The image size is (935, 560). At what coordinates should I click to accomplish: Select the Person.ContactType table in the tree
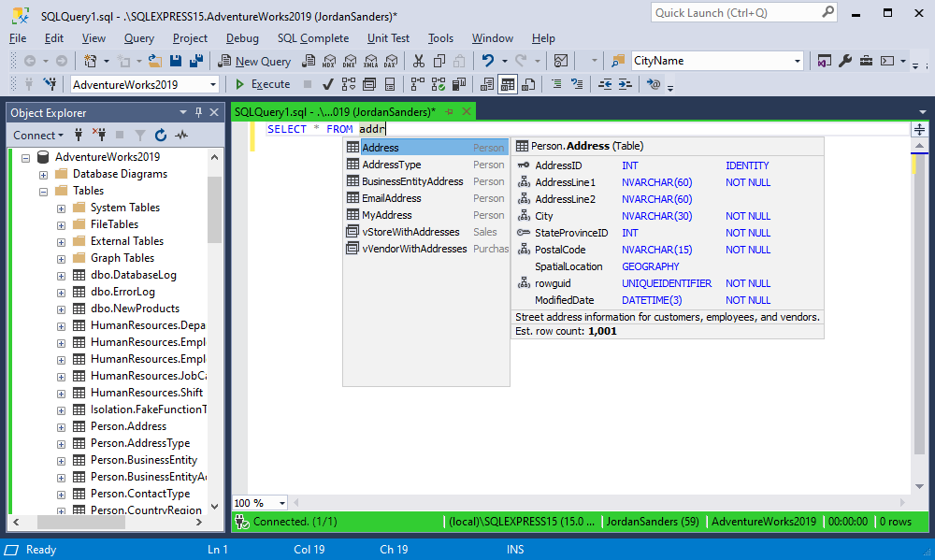coord(140,494)
